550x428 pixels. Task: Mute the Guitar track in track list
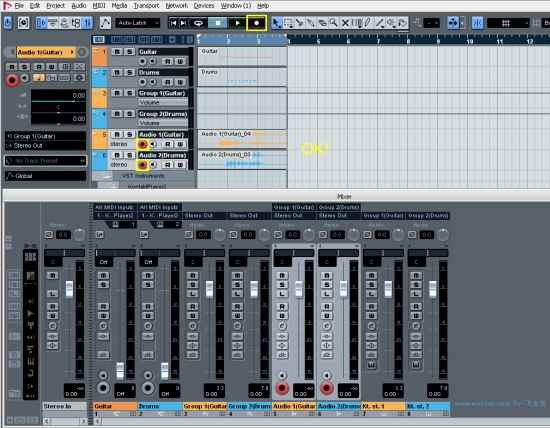pyautogui.click(x=117, y=52)
